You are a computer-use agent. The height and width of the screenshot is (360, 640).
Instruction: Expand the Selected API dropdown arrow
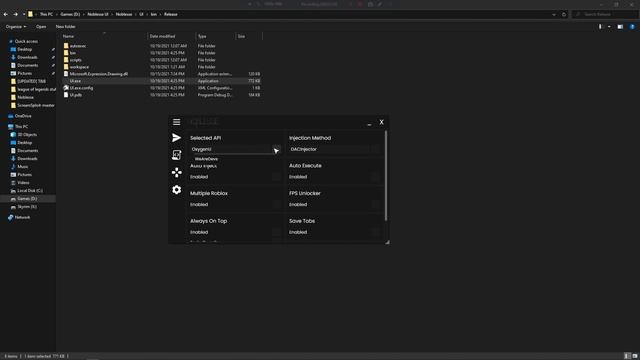276,149
